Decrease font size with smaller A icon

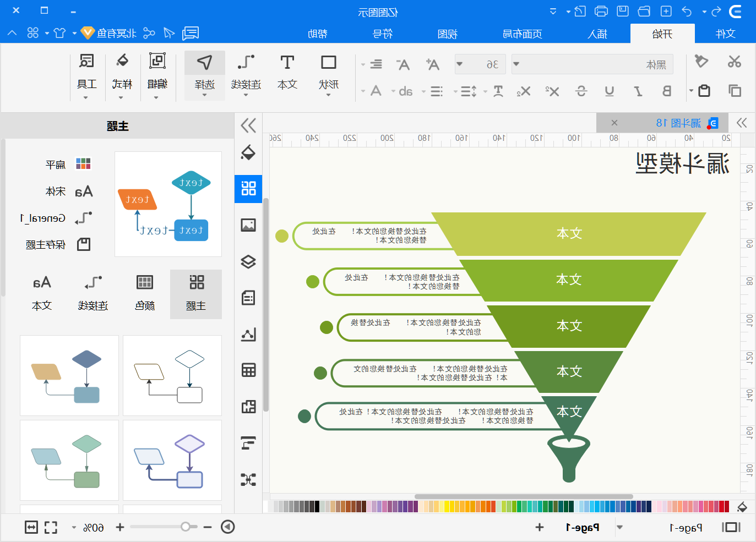tap(403, 64)
